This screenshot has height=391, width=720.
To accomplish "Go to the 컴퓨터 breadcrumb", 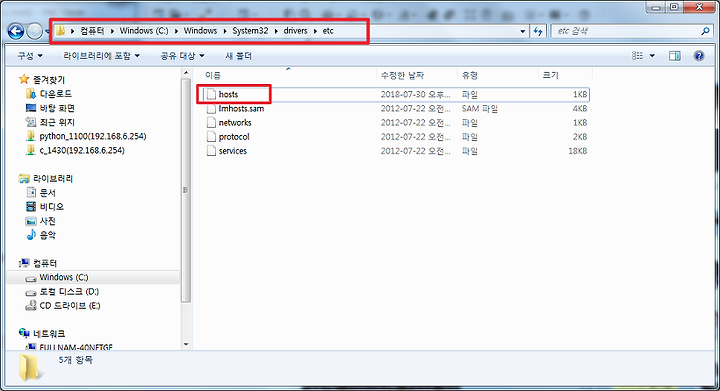I will coord(92,31).
